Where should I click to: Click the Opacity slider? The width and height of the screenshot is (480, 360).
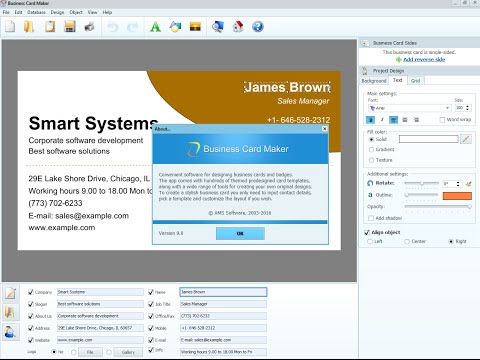click(x=438, y=207)
